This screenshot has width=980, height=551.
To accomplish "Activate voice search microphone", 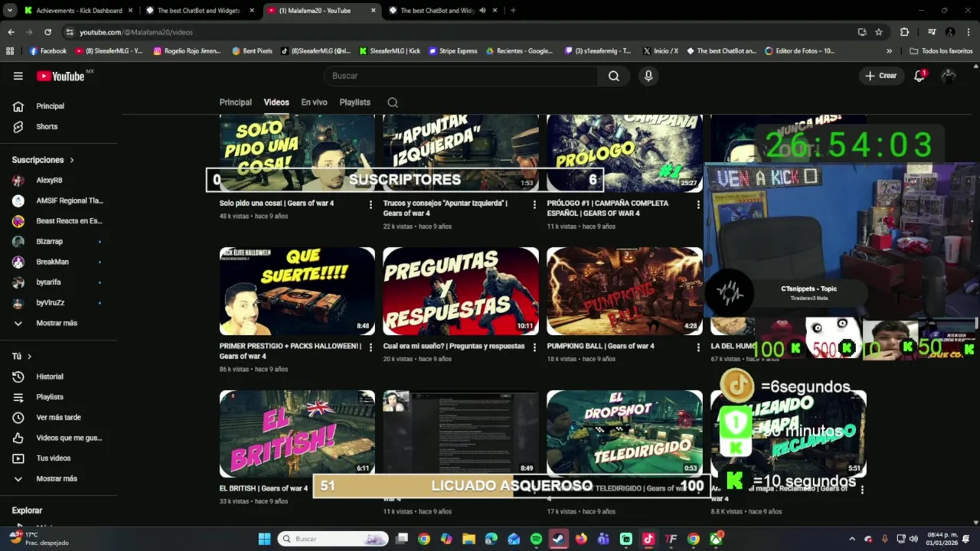I will point(648,76).
